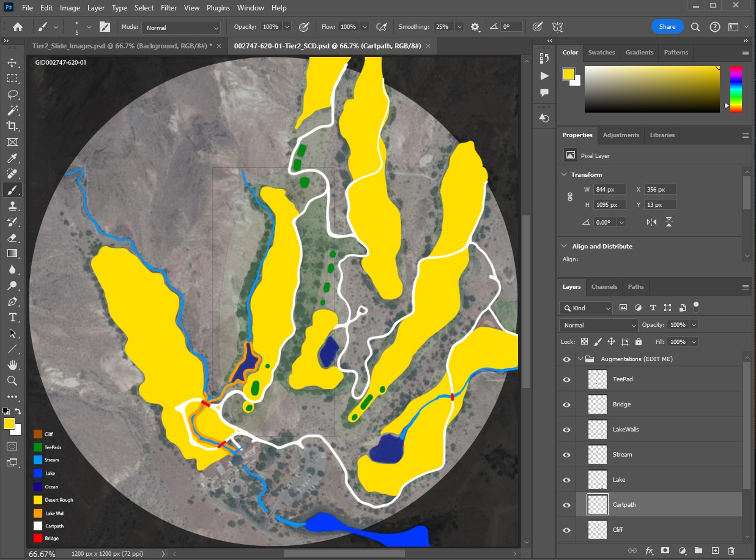Select the Dodge tool

pos(12,285)
